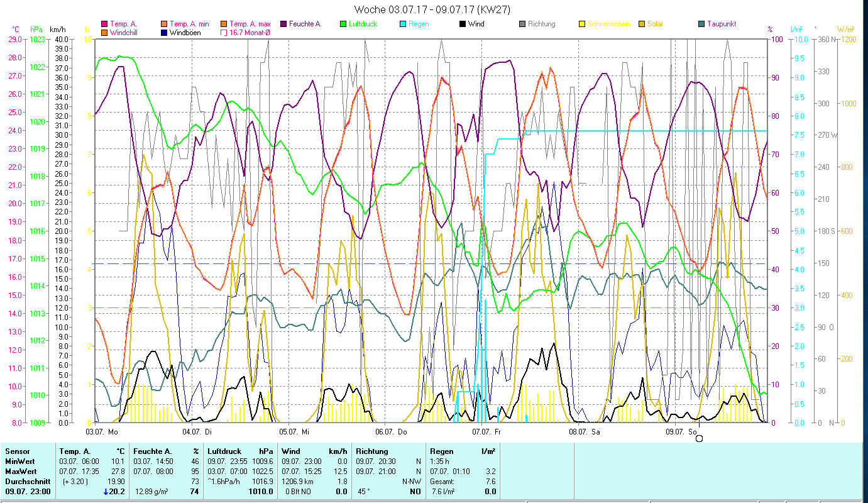
Task: Click the 'Luftdruck' table column header
Action: [225, 451]
